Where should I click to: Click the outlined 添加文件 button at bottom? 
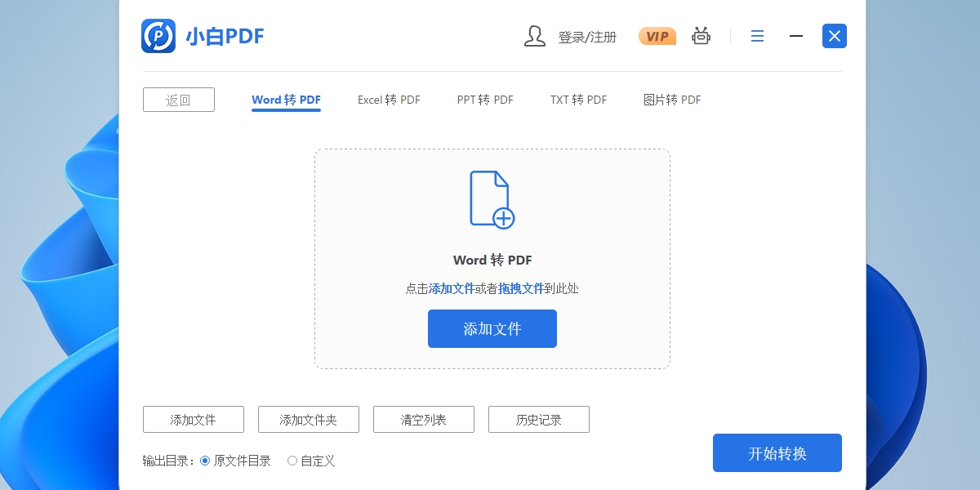click(194, 420)
